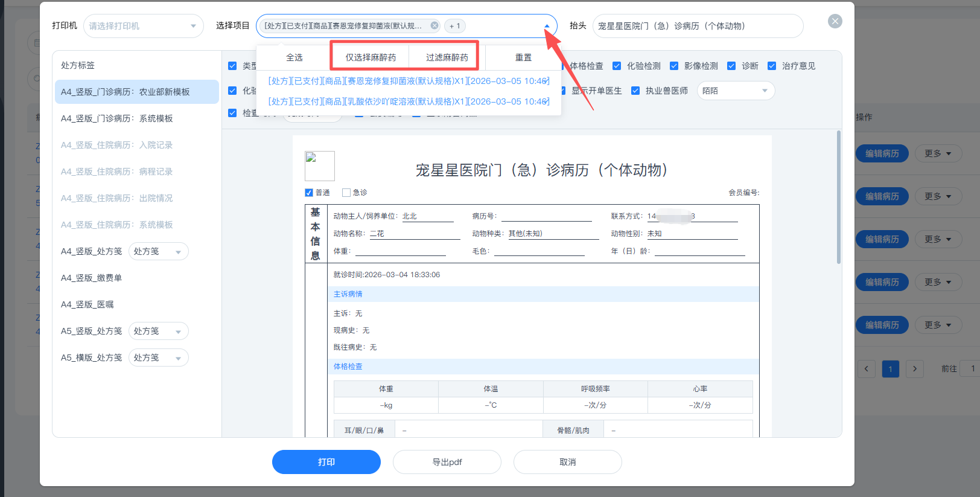Choose the 乳酸依沙吖啶溶液 prescription option

pyautogui.click(x=409, y=101)
